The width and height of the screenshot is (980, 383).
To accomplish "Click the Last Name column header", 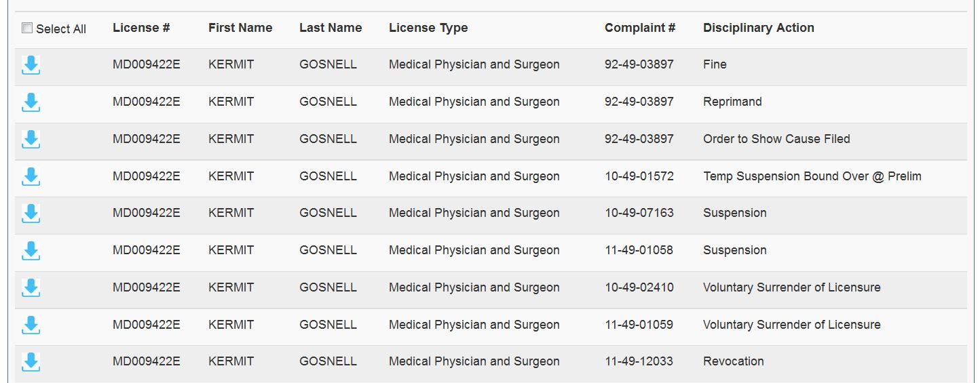I will 331,28.
